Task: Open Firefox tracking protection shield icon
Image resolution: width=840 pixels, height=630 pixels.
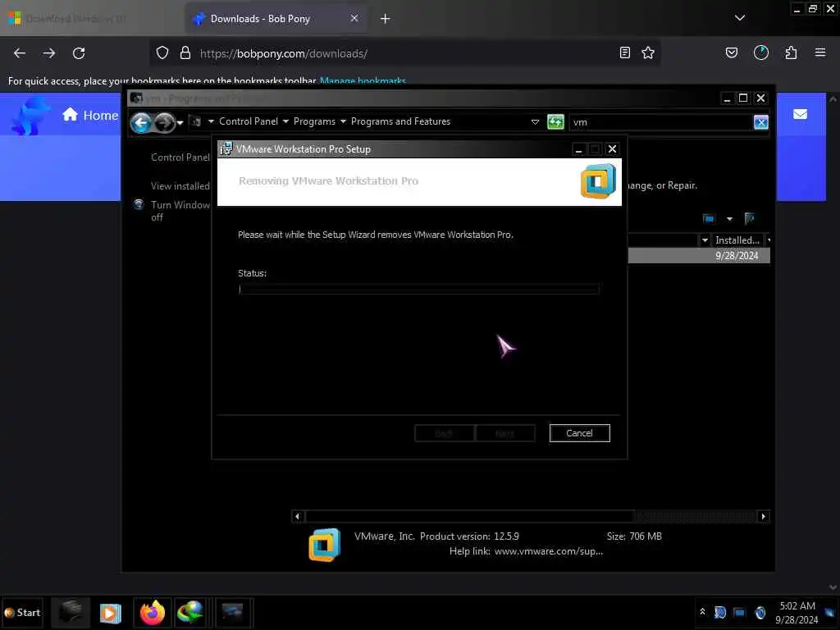Action: point(162,52)
